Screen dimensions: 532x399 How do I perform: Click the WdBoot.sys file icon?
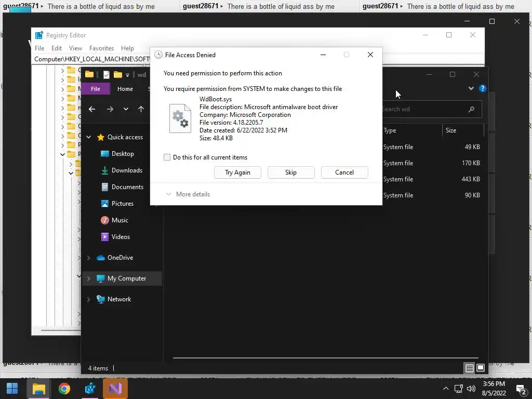180,118
